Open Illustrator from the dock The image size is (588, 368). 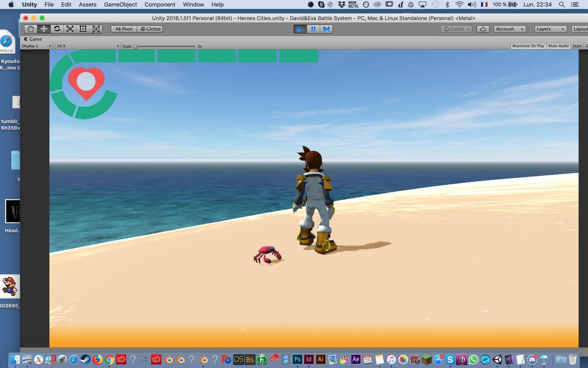[321, 359]
